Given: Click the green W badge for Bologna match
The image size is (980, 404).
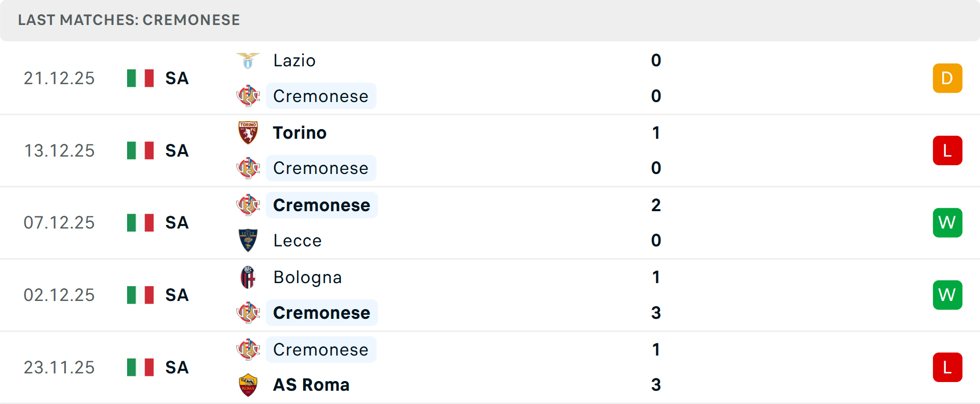Looking at the screenshot, I should tap(947, 295).
